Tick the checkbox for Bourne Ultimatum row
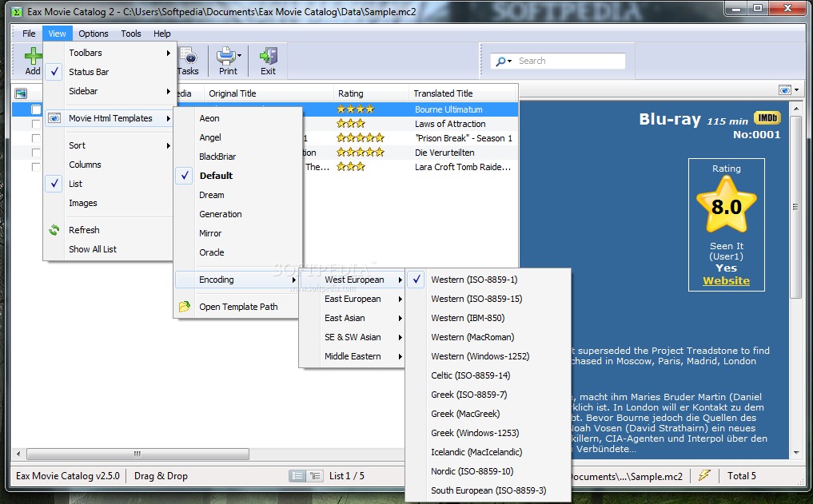This screenshot has width=813, height=504. pos(36,109)
